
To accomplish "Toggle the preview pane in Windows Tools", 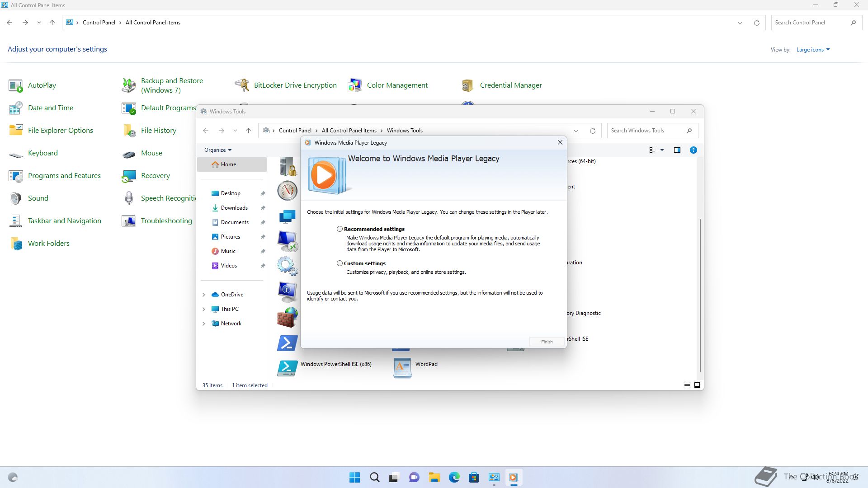I will [677, 150].
